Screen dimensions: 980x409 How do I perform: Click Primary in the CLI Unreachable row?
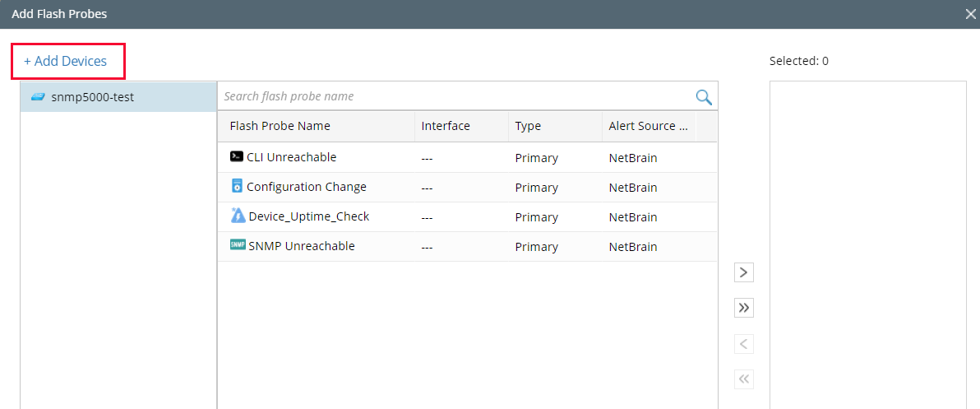pos(536,158)
